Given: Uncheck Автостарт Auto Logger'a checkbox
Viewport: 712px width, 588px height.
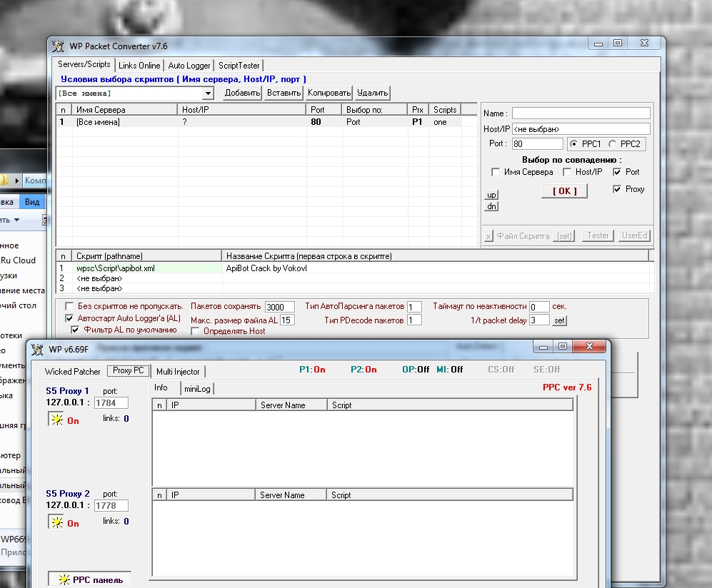Looking at the screenshot, I should pos(69,318).
